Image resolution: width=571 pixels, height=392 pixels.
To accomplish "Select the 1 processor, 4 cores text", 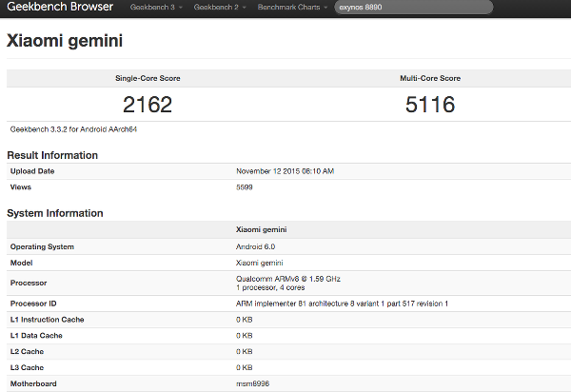I will [270, 287].
